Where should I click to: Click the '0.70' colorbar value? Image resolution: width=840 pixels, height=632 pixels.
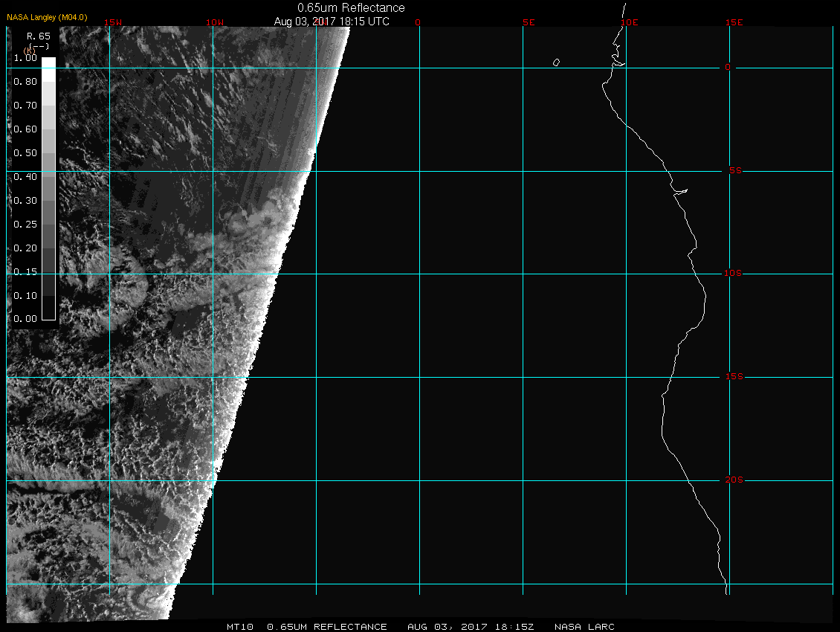[x=25, y=105]
